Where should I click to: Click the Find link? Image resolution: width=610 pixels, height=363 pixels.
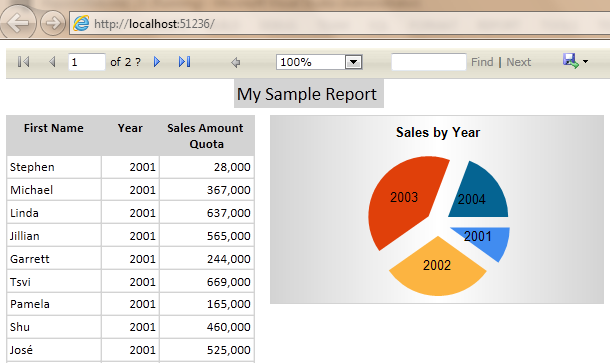482,62
